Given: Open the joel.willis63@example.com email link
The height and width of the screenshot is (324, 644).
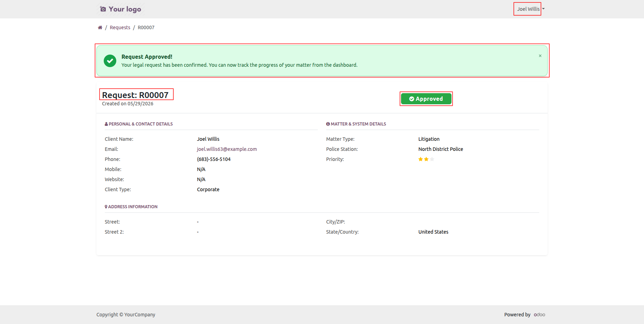Looking at the screenshot, I should (x=227, y=149).
